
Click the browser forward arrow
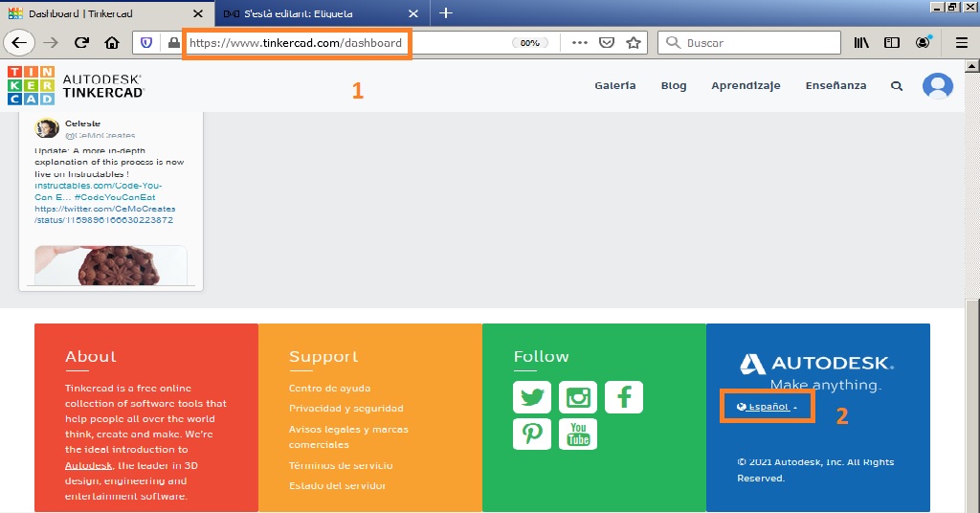point(51,42)
